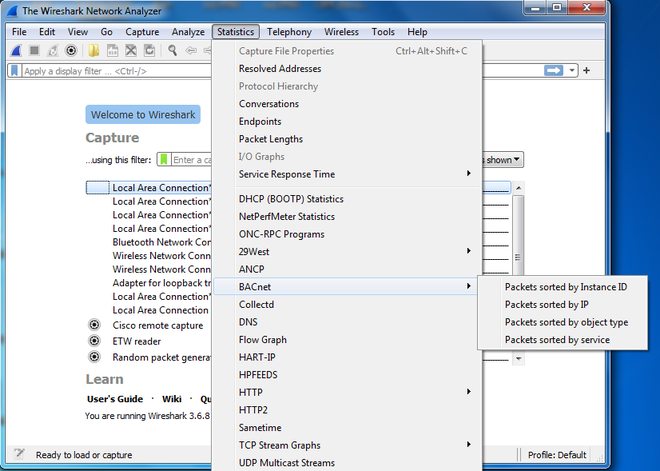The image size is (660, 471).
Task: Expand TCP Stream Graphs submenu
Action: tap(347, 445)
